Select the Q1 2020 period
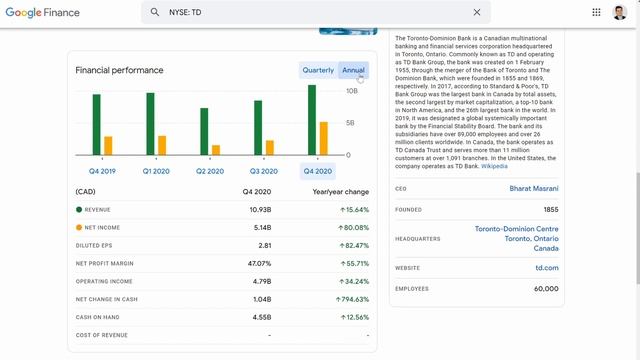 [x=156, y=171]
